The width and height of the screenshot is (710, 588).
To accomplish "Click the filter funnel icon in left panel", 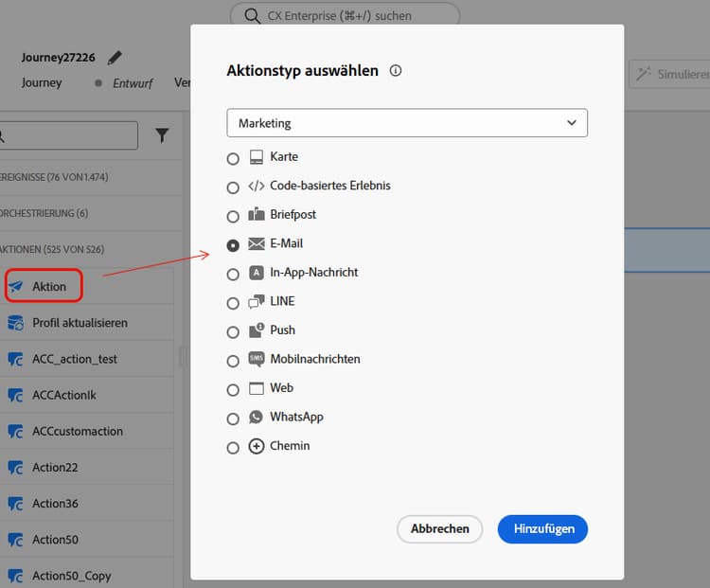I will (162, 135).
